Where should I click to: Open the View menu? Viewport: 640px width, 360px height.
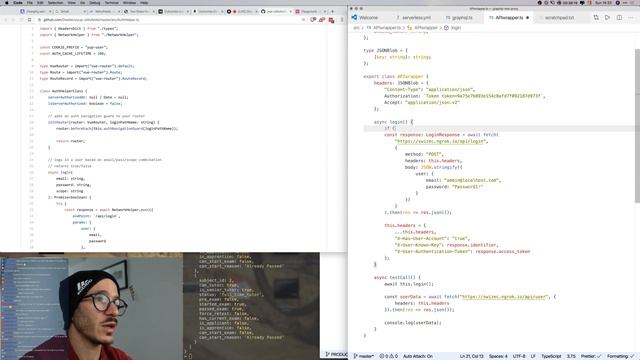pyautogui.click(x=71, y=2)
